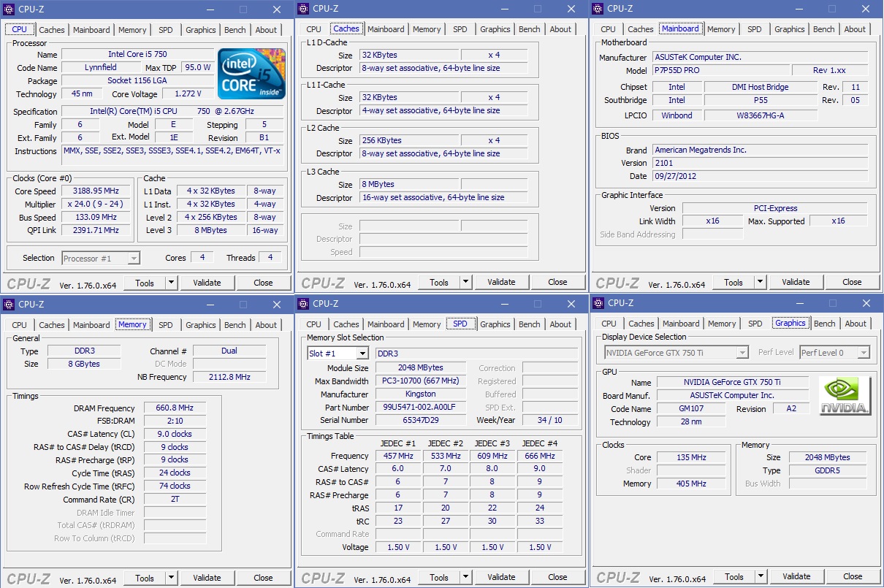
Task: Click the NVIDIA logo in Graphics window
Action: pos(845,395)
